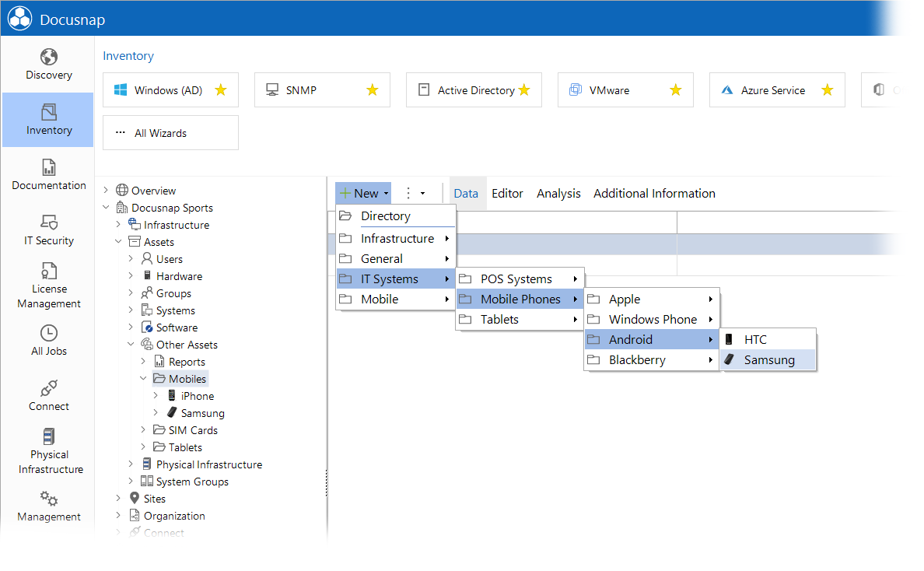Select iPhone phone icon in tree
This screenshot has width=924, height=571.
[x=171, y=395]
